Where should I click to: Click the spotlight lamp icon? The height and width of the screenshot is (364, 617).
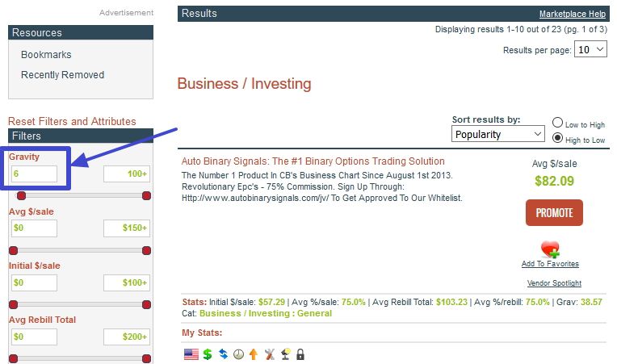coord(285,354)
